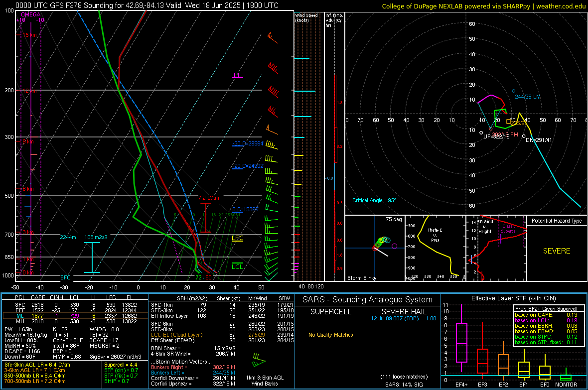The image size is (588, 390).
Task: Click the Eff Shear (EBWD) row label
Action: [173, 341]
